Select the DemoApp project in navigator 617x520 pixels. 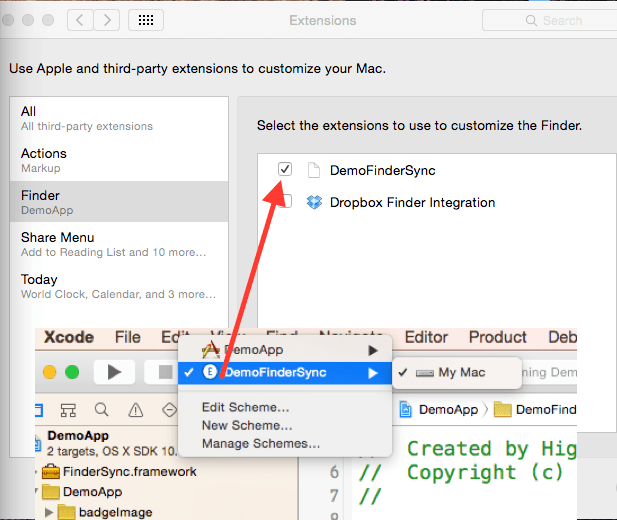pyautogui.click(x=107, y=443)
